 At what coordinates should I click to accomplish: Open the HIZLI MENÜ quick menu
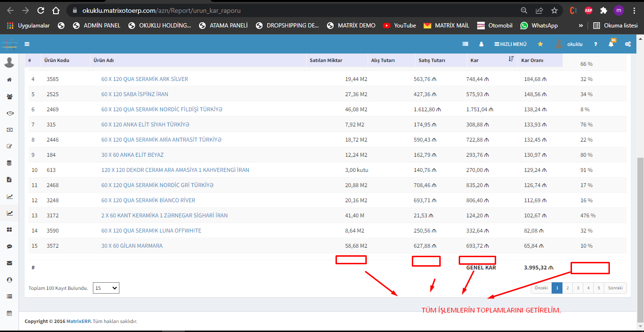coord(510,44)
